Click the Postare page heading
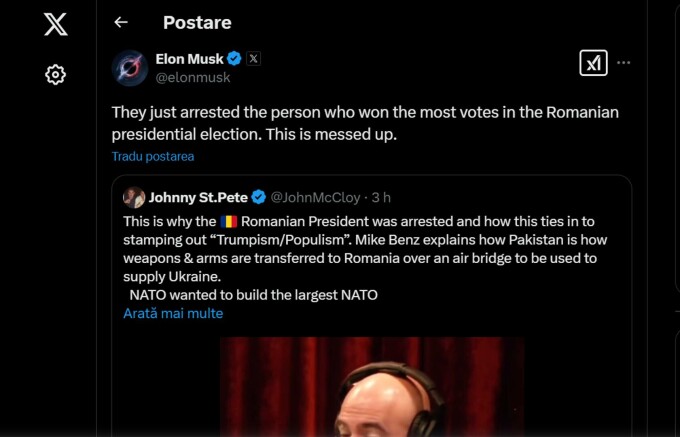 (197, 22)
